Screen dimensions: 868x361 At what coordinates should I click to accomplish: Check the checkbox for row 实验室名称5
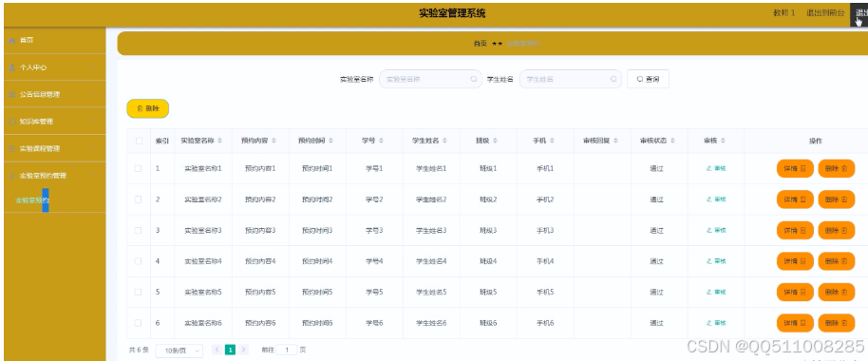[139, 293]
